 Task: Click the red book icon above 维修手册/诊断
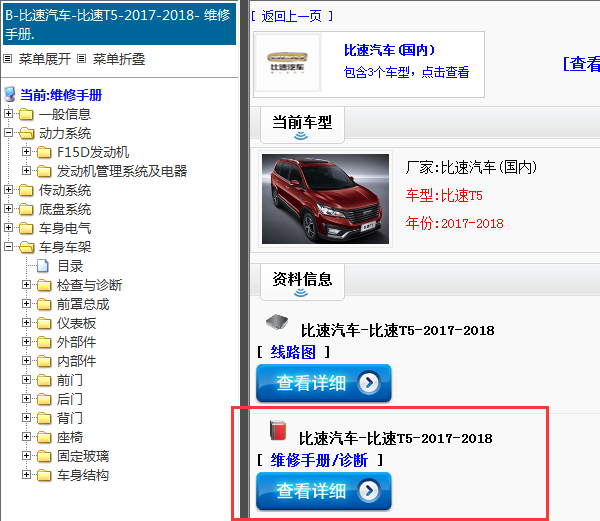click(x=278, y=430)
